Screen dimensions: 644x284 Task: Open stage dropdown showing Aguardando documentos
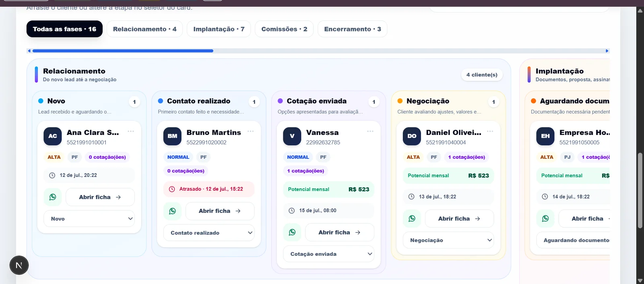[x=573, y=240]
